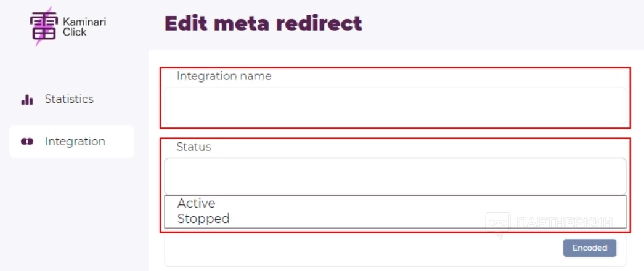This screenshot has height=271, width=644.
Task: Focus the Integration name text field
Action: (395, 106)
